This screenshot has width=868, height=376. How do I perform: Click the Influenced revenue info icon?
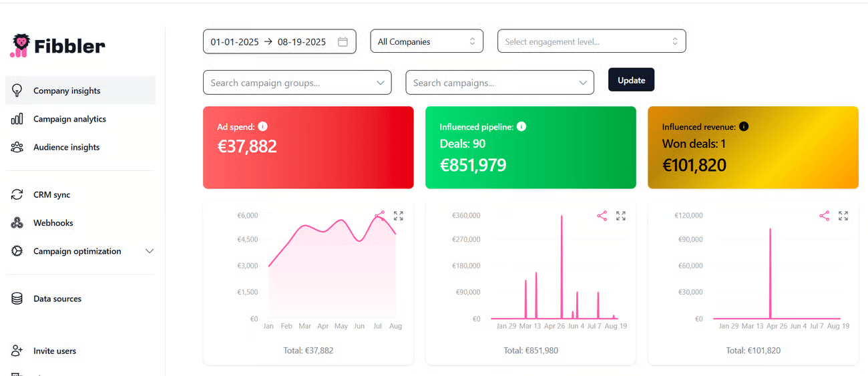[x=744, y=126]
